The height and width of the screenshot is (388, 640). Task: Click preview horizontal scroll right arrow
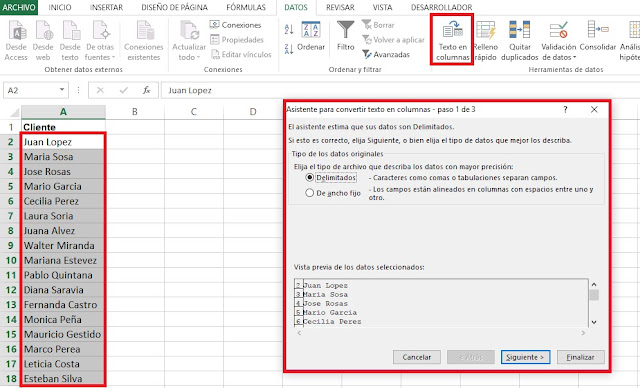[584, 333]
